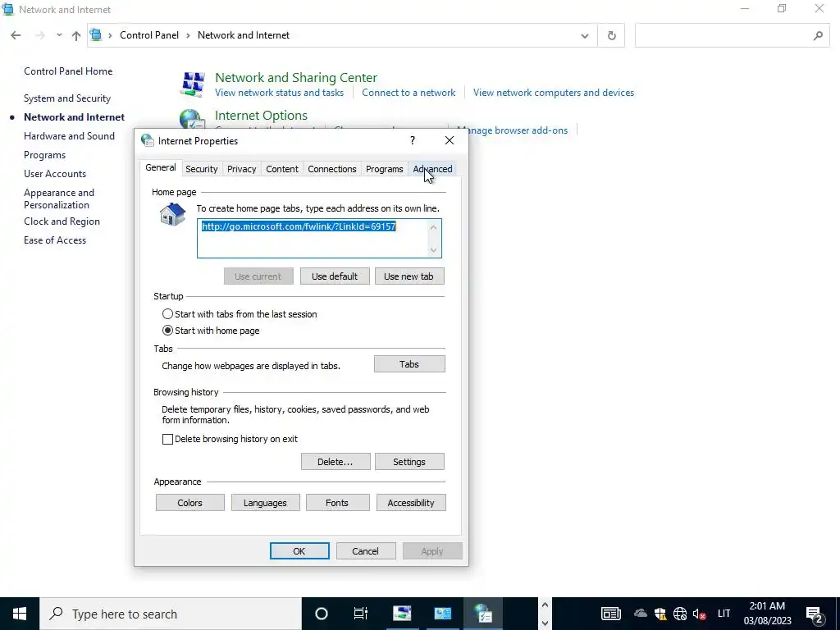Open View network status and tasks link
This screenshot has width=840, height=630.
(x=279, y=93)
